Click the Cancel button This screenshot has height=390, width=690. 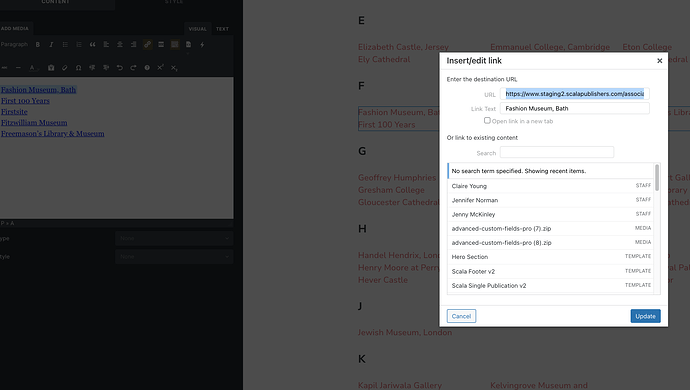[461, 316]
